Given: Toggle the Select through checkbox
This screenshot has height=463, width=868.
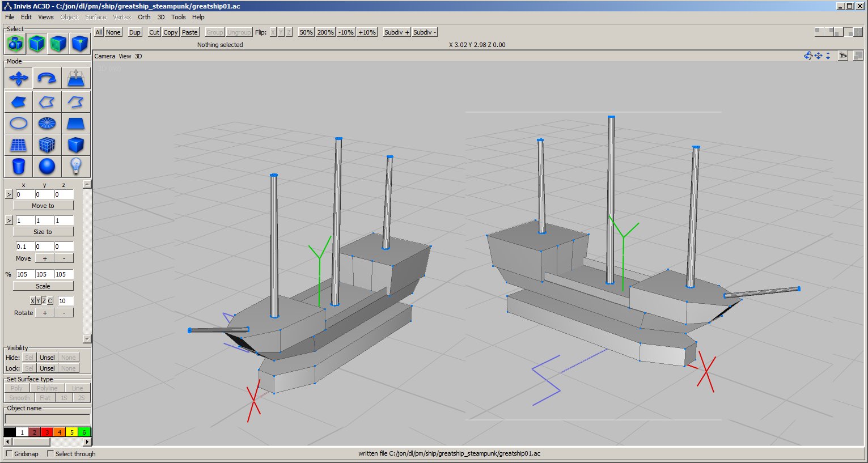Looking at the screenshot, I should coord(50,453).
